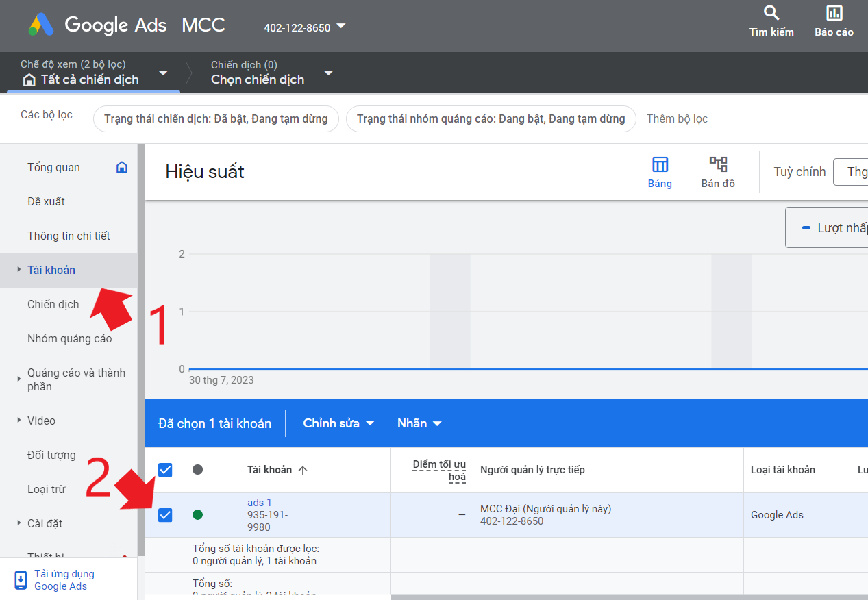The height and width of the screenshot is (600, 868).
Task: Open the ads 1 account link
Action: coord(259,503)
